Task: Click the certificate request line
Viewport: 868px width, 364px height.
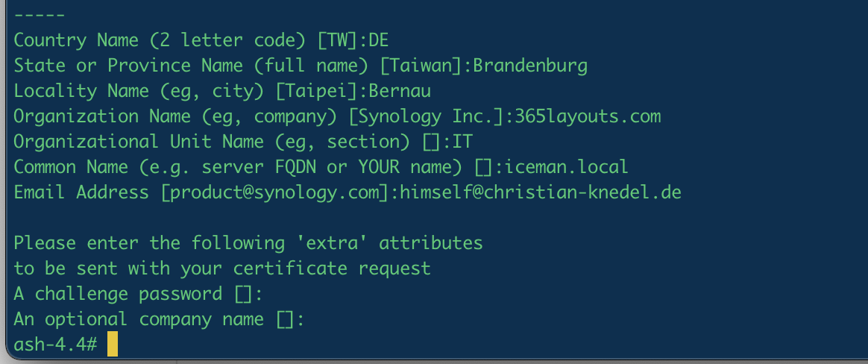Action: 222,269
